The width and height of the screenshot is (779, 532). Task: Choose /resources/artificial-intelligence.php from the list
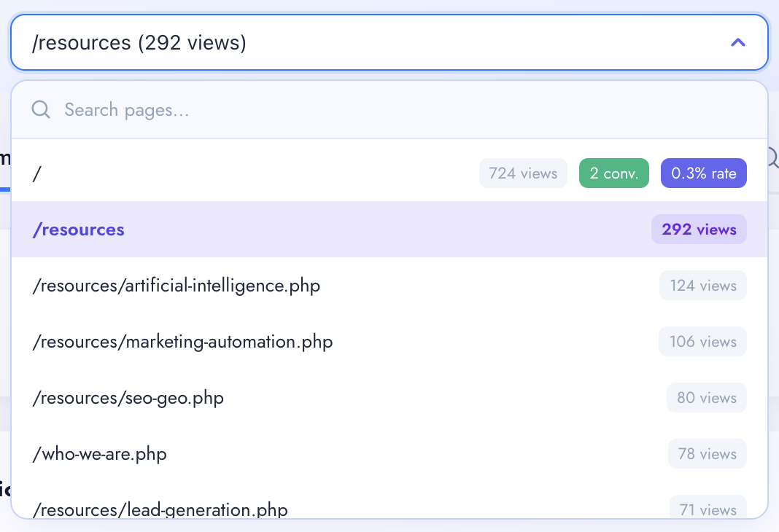coord(389,286)
